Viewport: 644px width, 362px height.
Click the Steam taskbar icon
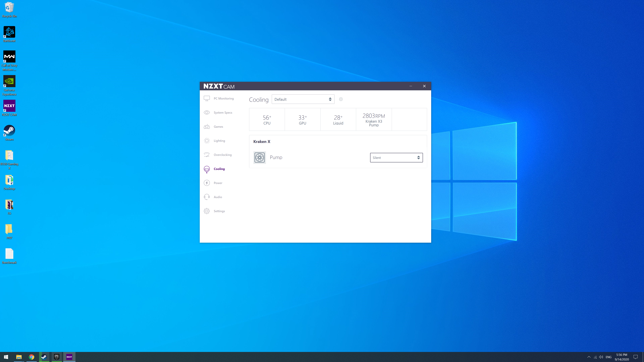(44, 357)
